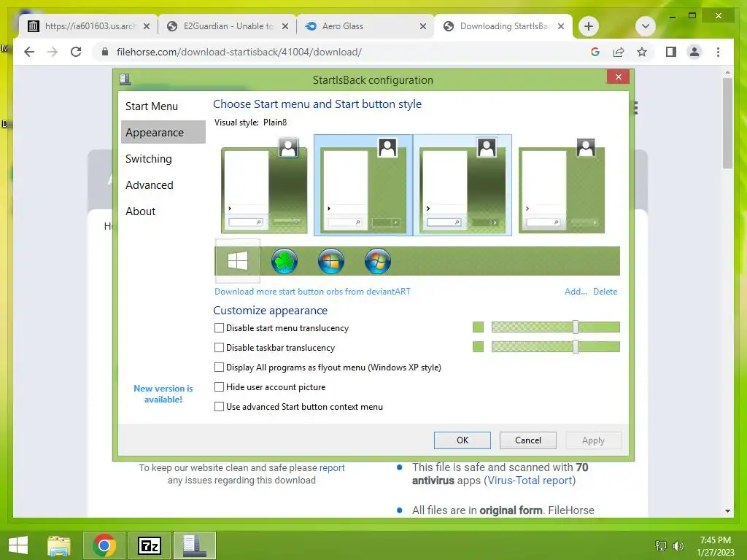Share this page via share icon
The width and height of the screenshot is (747, 560).
[x=619, y=52]
